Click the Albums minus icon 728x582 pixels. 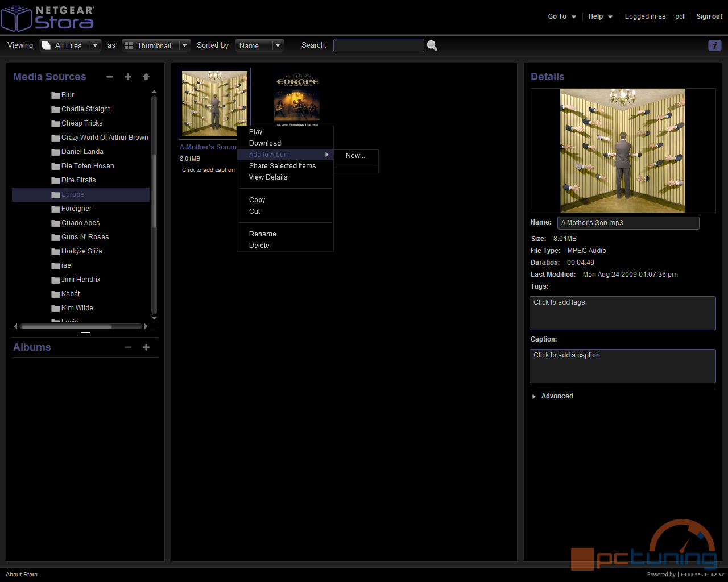[128, 347]
